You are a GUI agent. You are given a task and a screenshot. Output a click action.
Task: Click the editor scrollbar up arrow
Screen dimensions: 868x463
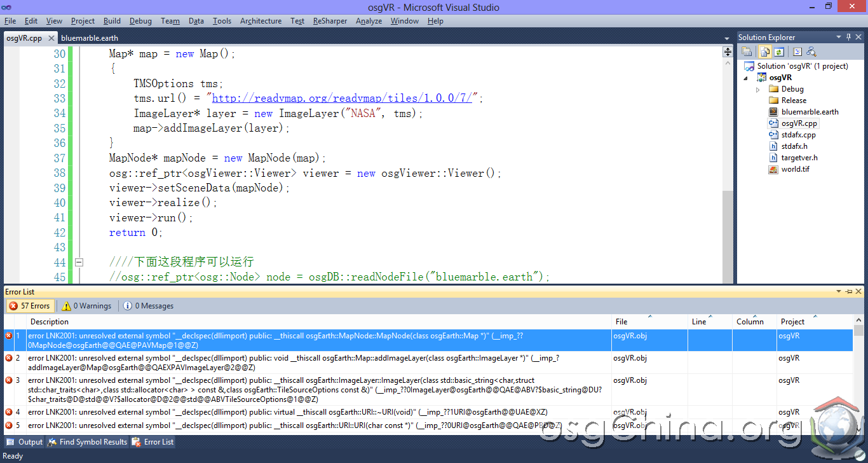click(728, 64)
